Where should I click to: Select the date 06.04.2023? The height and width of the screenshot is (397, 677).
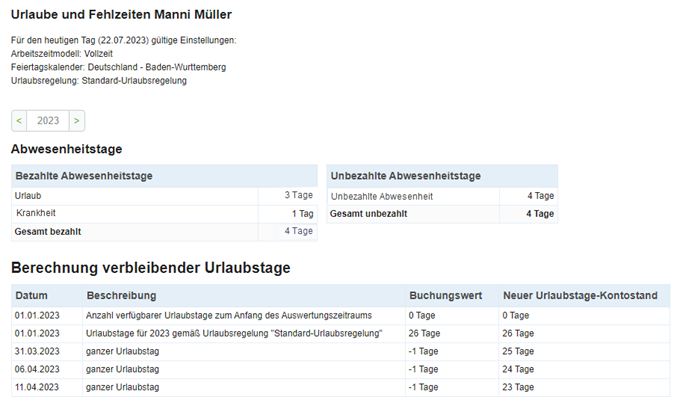(37, 369)
